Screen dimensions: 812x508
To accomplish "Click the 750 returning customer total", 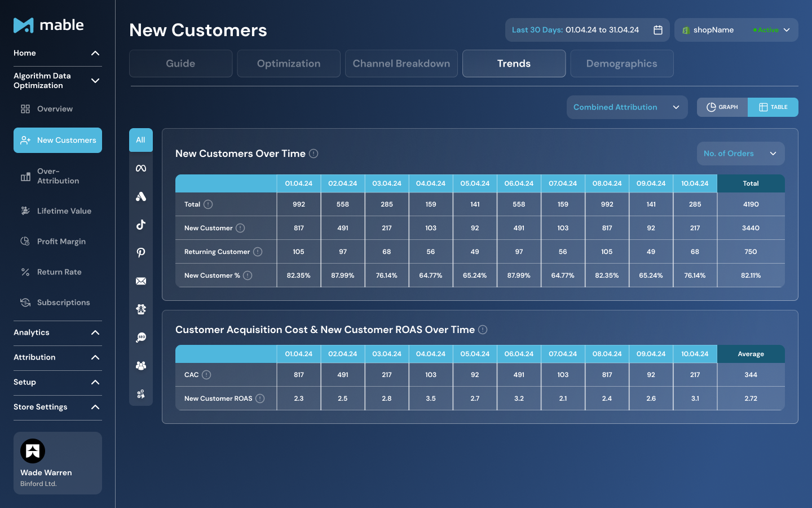I will pyautogui.click(x=751, y=252).
